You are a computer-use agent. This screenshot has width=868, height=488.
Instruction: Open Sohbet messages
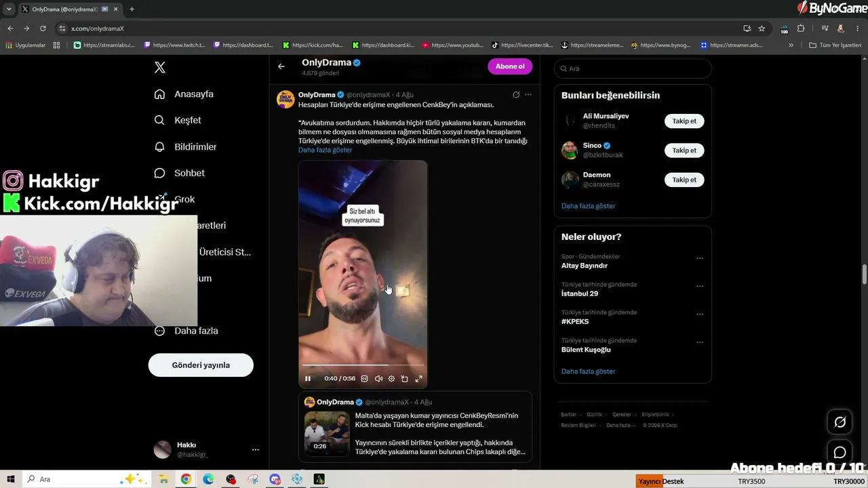click(x=179, y=173)
